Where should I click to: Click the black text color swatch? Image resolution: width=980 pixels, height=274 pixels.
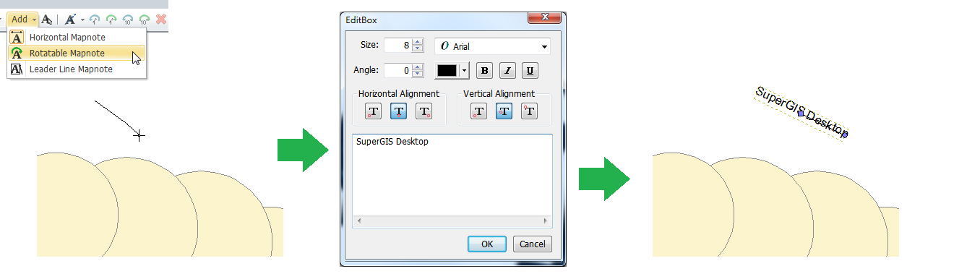(x=447, y=71)
